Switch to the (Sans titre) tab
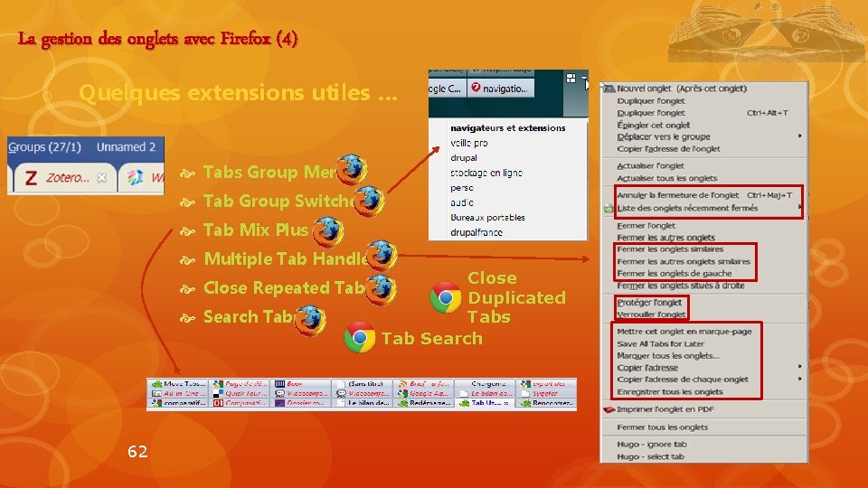This screenshot has width=868, height=488. (x=362, y=383)
